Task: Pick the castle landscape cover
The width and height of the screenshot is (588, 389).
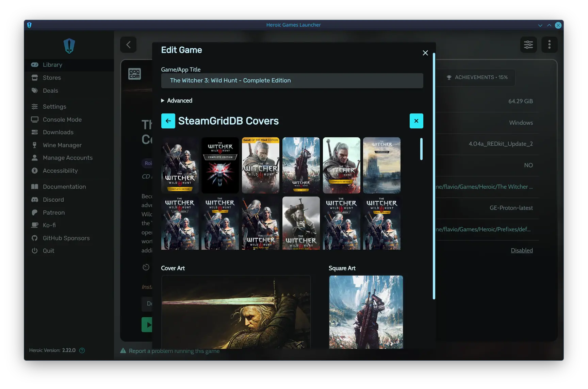Action: [382, 166]
